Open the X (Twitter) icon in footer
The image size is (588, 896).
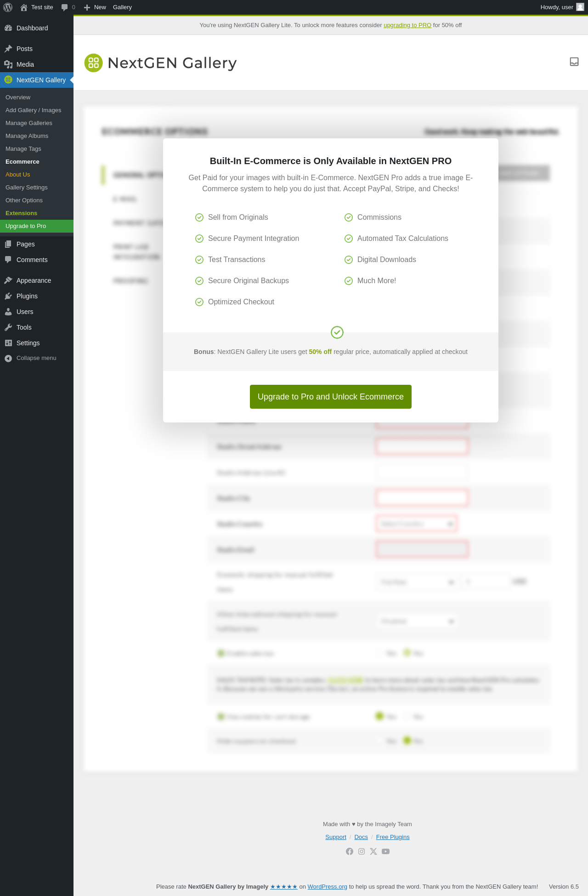[373, 851]
